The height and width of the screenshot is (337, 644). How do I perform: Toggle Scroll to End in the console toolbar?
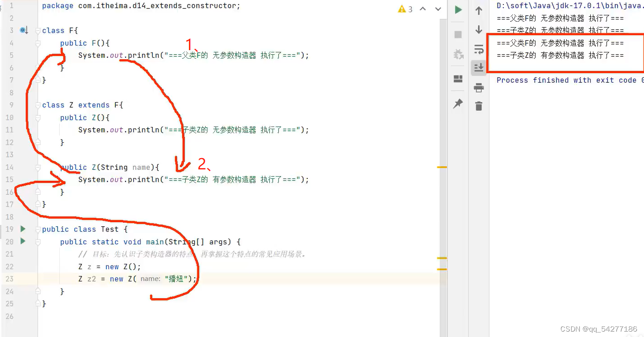[x=479, y=68]
